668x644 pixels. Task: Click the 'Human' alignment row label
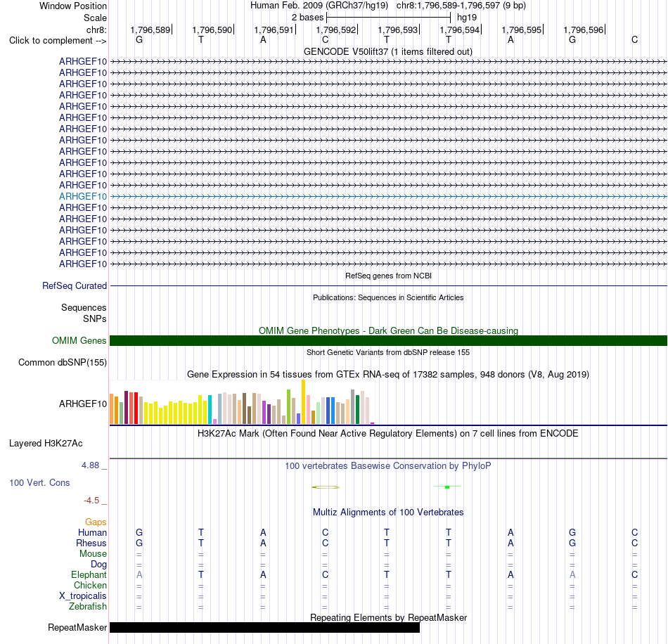(x=92, y=533)
